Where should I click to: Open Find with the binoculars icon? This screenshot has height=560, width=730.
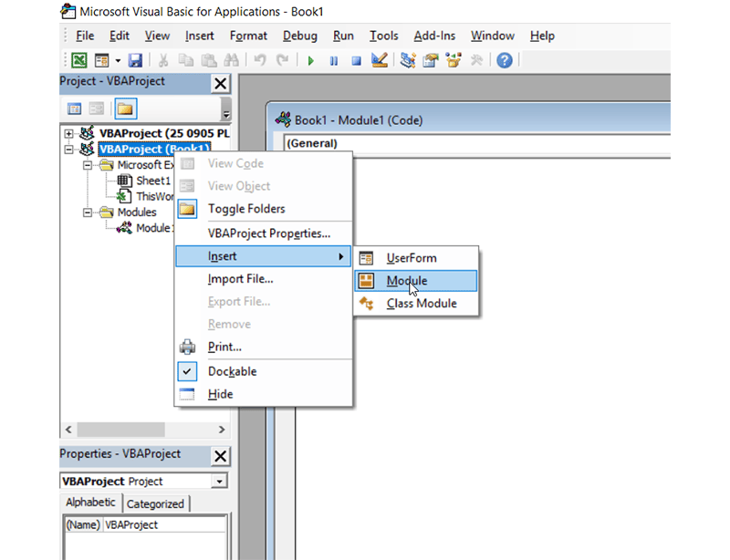click(x=231, y=60)
